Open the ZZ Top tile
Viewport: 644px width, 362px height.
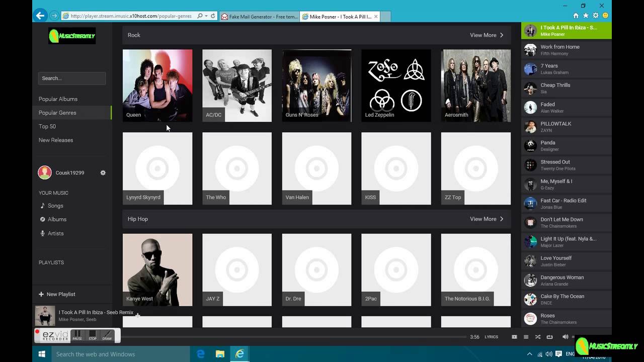[476, 168]
